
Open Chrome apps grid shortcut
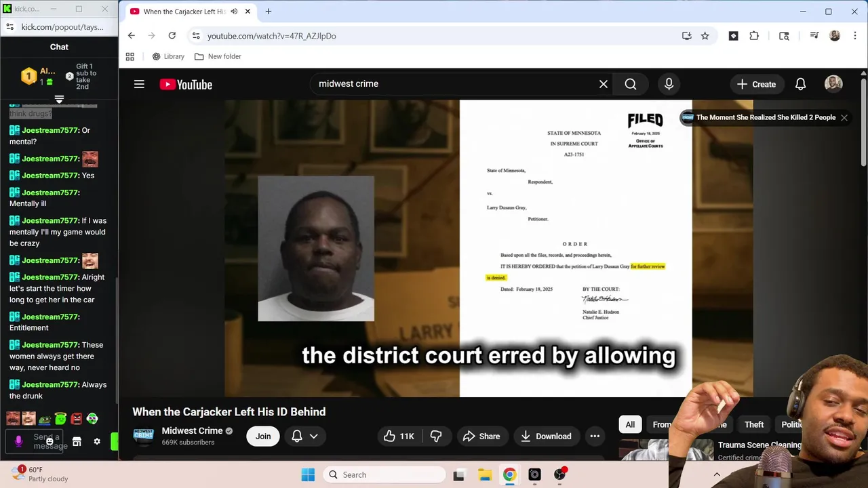(x=130, y=56)
